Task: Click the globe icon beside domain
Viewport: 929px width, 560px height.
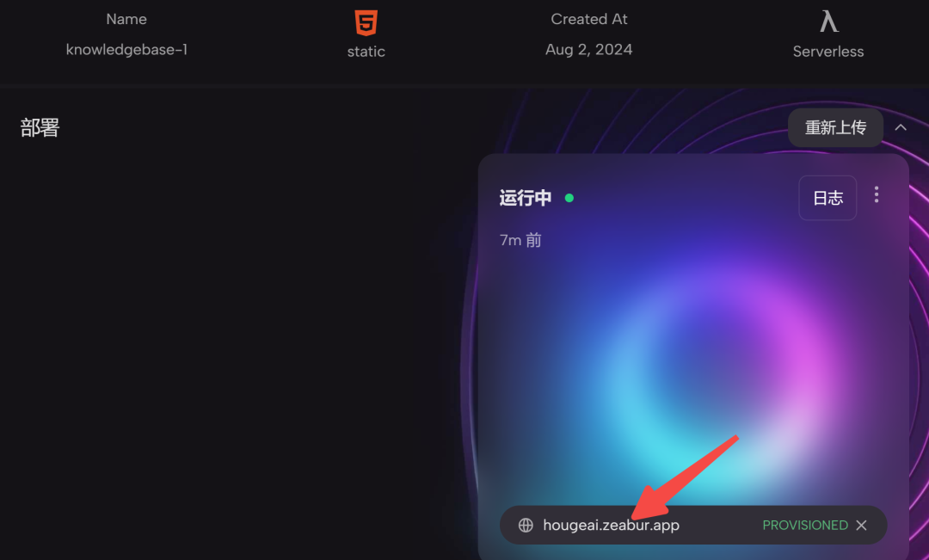Action: 526,525
